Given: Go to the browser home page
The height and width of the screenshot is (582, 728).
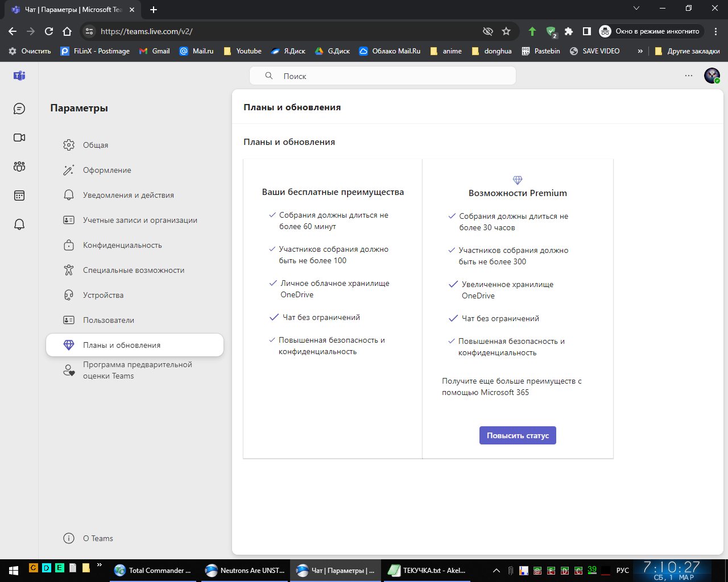Looking at the screenshot, I should coord(67,31).
